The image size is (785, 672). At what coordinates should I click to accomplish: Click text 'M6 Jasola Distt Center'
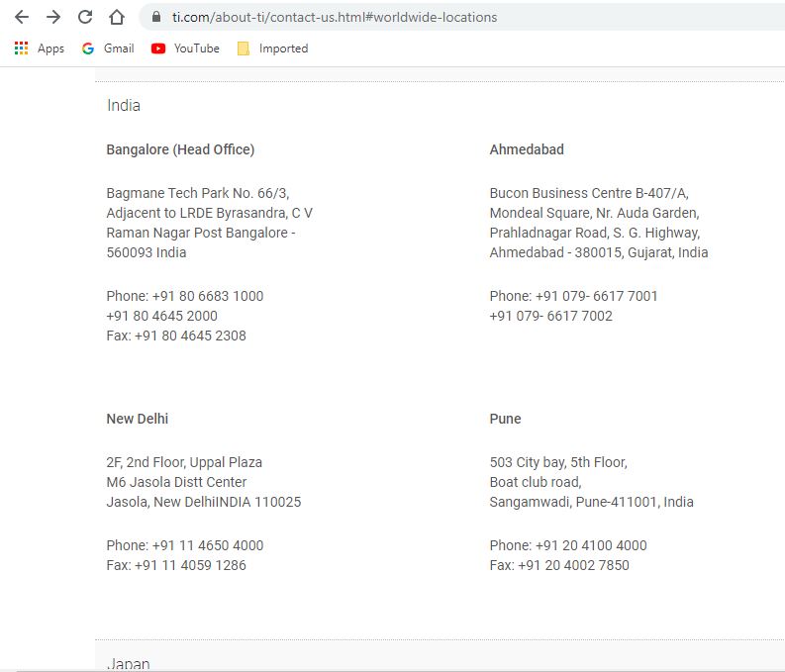(176, 482)
